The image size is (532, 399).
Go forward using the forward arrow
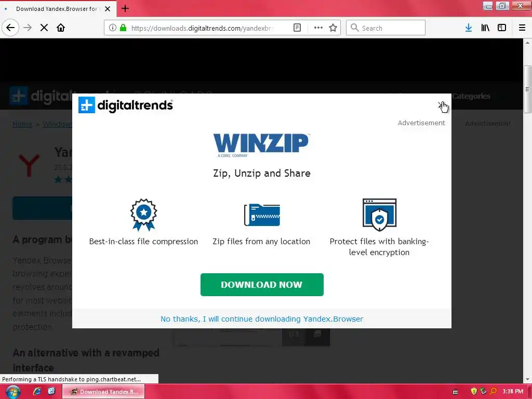click(x=28, y=28)
